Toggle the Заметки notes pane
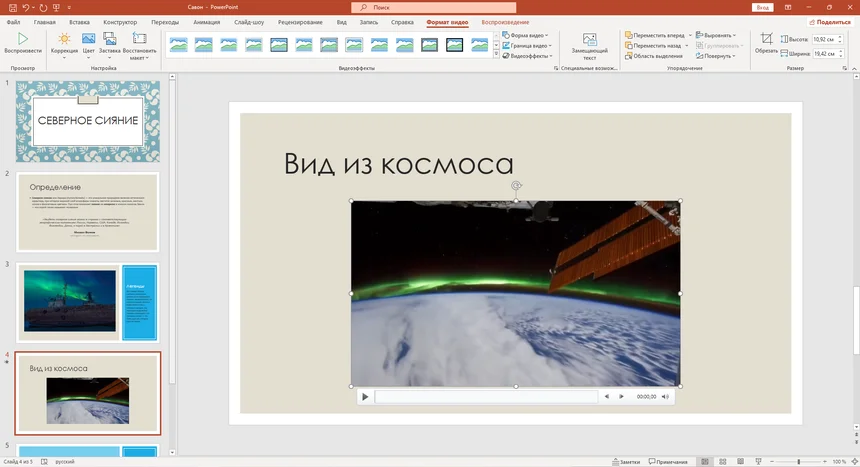 point(626,462)
